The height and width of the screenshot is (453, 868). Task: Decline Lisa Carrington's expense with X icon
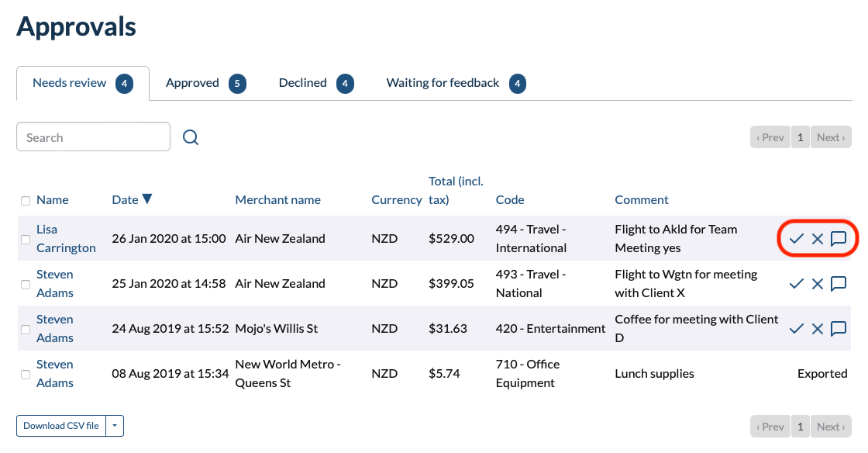(817, 239)
